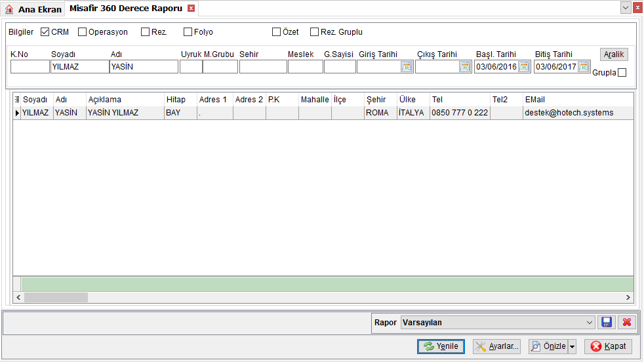Select the BAY cell in Hitap

tap(180, 113)
